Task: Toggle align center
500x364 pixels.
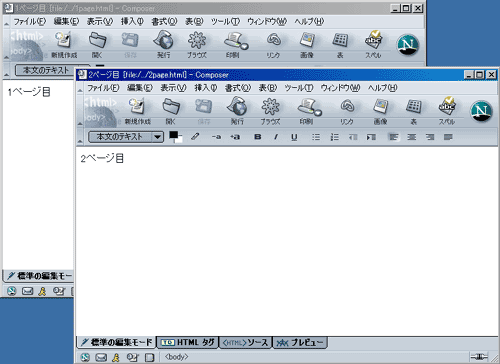Action: (x=412, y=137)
